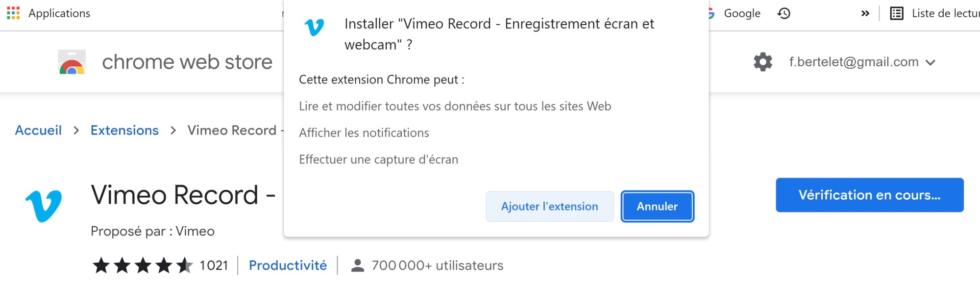Click the Liste de lecture label

point(945,13)
